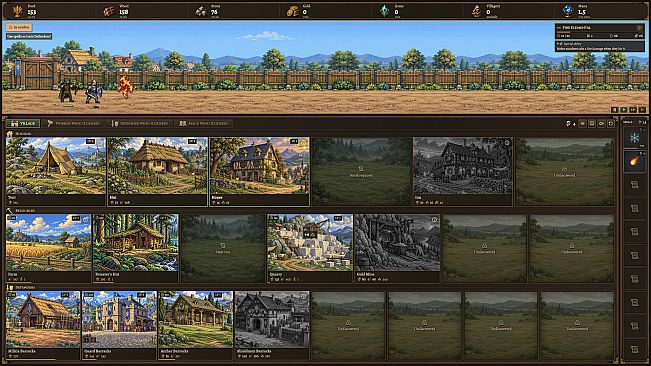Select the fireball spell
Viewport: 651px width, 366px height.
(x=634, y=161)
